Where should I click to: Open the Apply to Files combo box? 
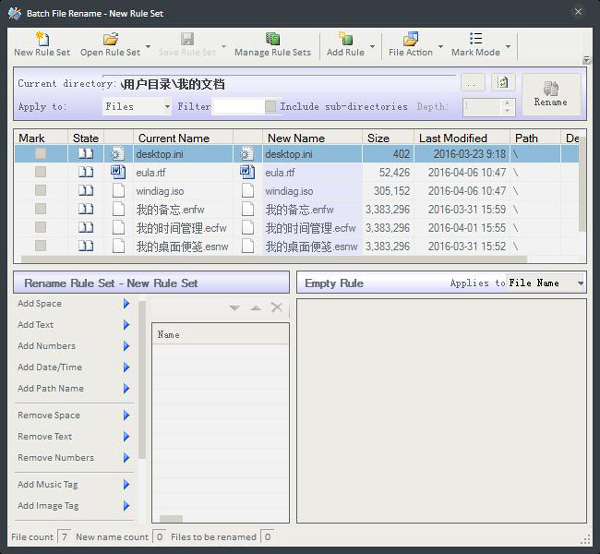(x=137, y=106)
